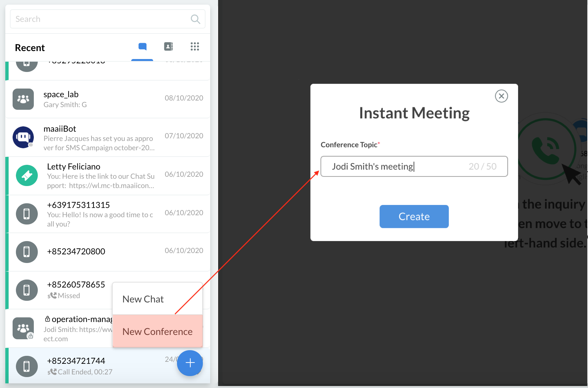Click phone avatar for +639175311315
The image size is (588, 388).
pyautogui.click(x=27, y=214)
